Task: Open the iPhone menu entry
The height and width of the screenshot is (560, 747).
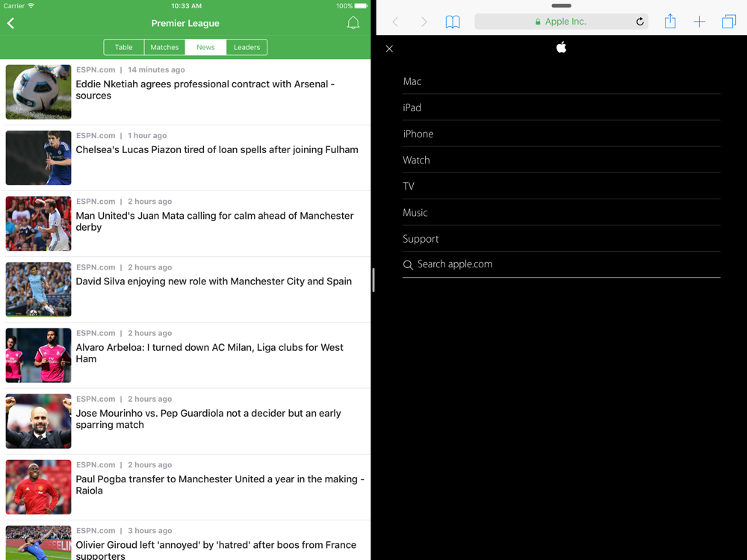Action: click(x=561, y=134)
